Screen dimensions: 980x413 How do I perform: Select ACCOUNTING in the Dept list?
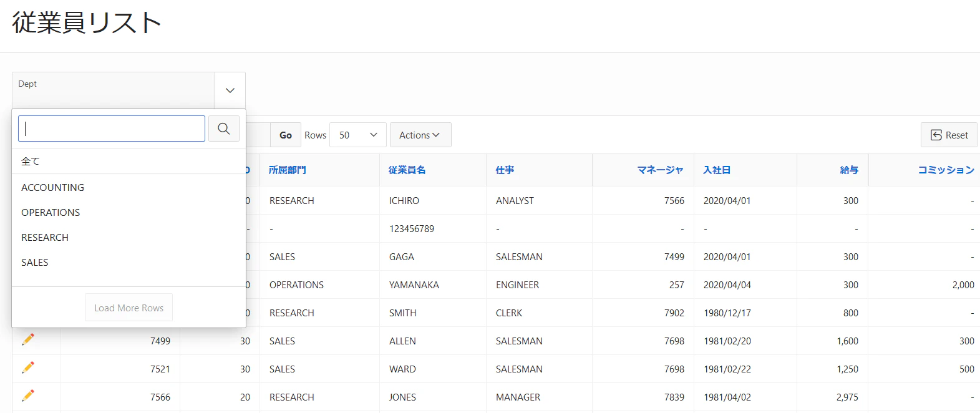coord(129,187)
